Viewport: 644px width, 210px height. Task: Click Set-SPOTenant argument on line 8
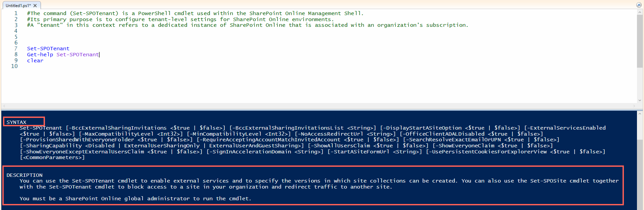point(78,55)
